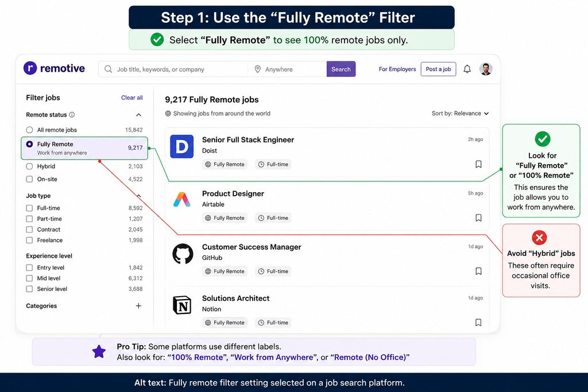Check the Mid level checkbox
Image resolution: width=588 pixels, height=392 pixels.
coord(29,278)
